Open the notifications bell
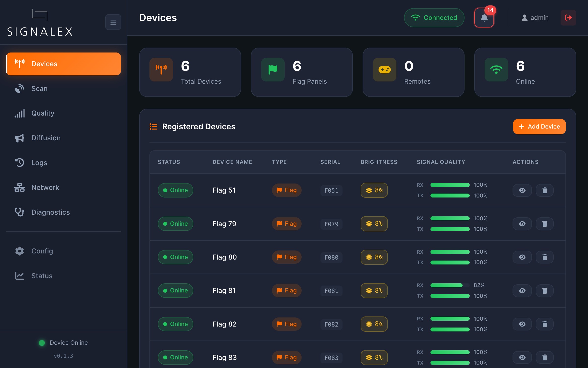The image size is (588, 368). click(x=484, y=18)
